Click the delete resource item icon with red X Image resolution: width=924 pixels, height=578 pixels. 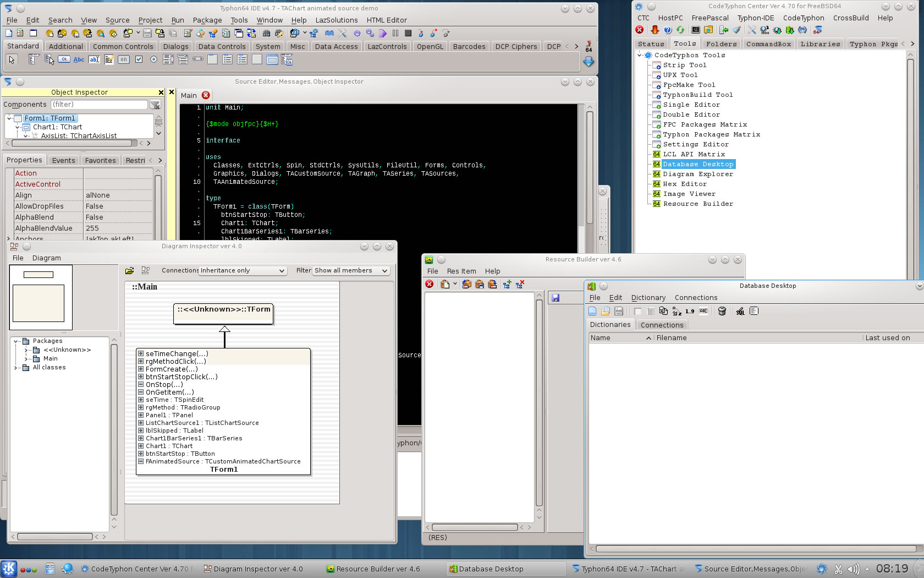[520, 284]
